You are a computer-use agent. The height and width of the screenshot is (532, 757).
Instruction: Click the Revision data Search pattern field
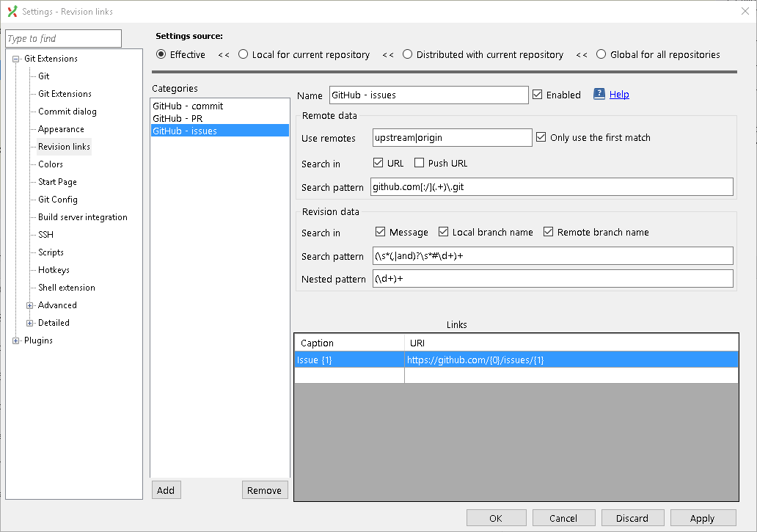click(x=553, y=256)
